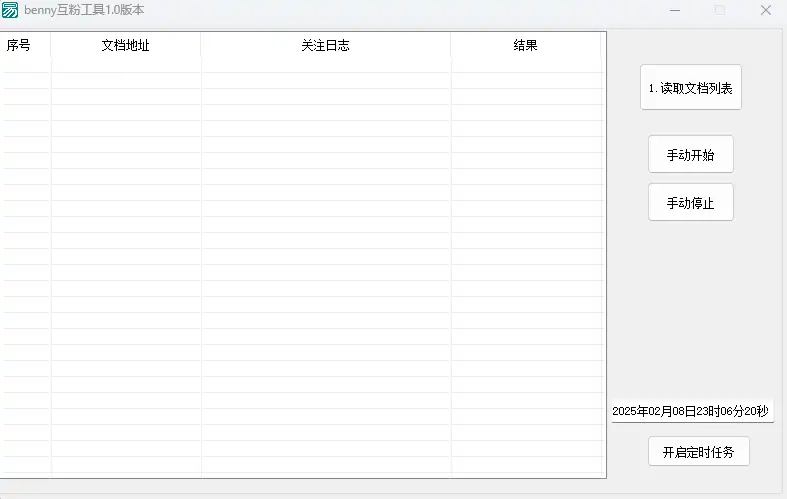Click the 序号 column header

[x=26, y=45]
